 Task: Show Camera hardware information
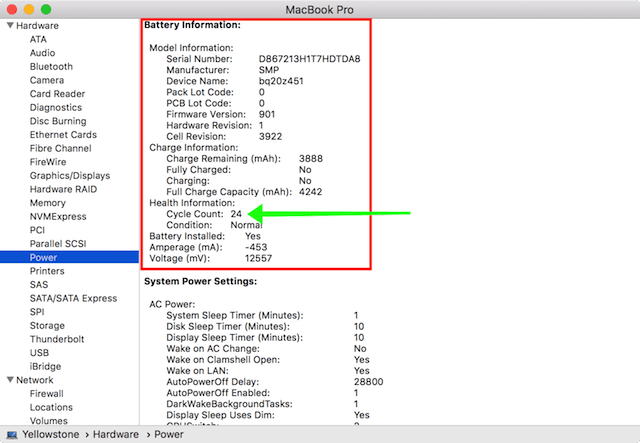pos(47,80)
